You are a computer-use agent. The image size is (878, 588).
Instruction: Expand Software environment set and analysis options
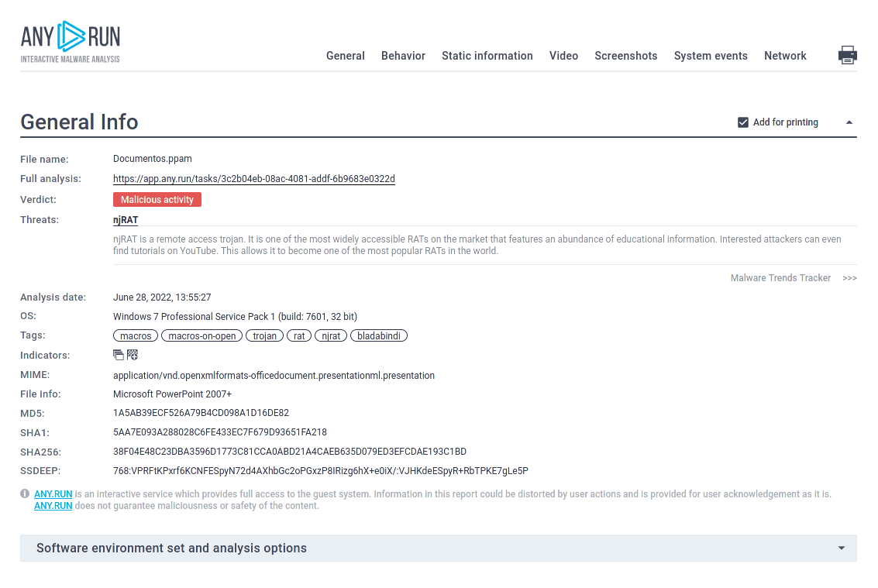pyautogui.click(x=841, y=548)
